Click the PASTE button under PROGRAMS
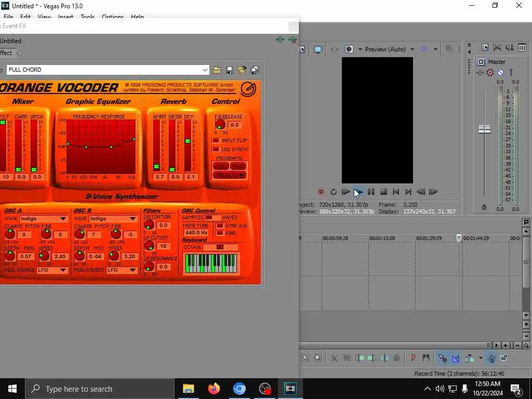This screenshot has width=532, height=399. [238, 166]
